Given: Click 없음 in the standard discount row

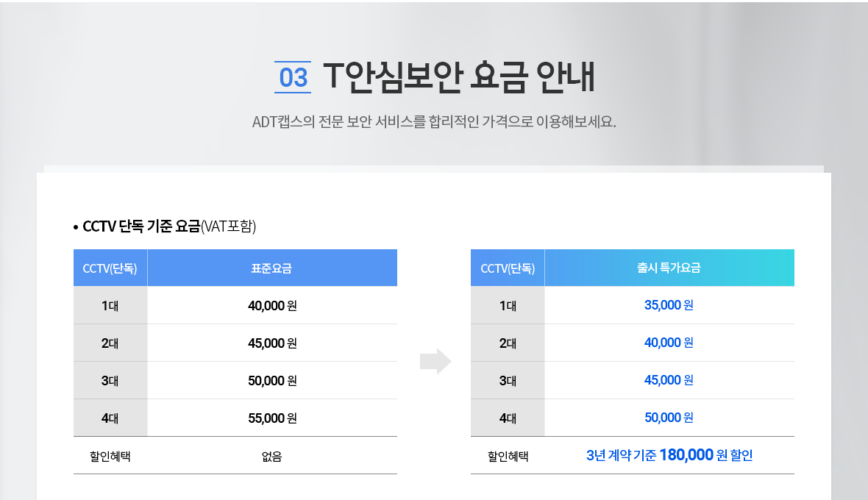Looking at the screenshot, I should tap(272, 457).
